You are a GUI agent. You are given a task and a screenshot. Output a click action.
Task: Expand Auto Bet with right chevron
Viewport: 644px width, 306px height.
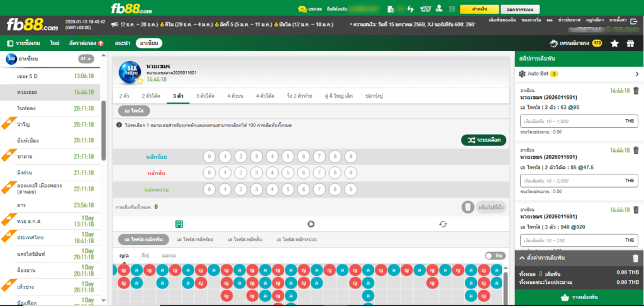pyautogui.click(x=637, y=74)
